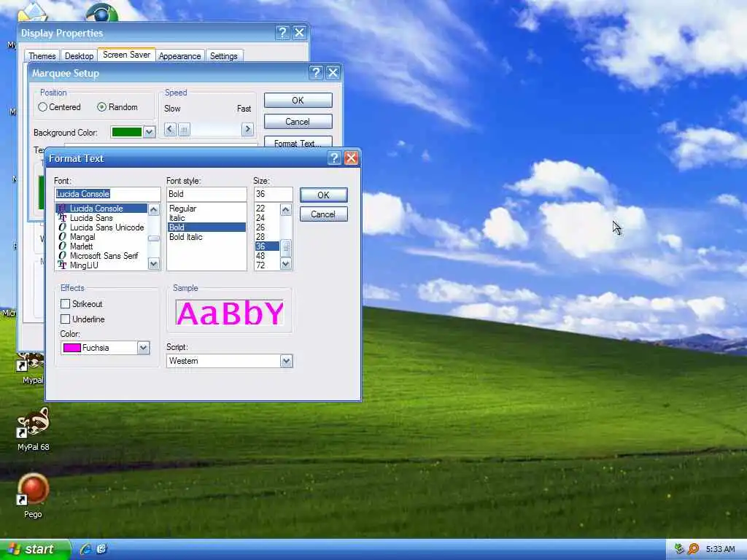Select font size 48

point(267,256)
